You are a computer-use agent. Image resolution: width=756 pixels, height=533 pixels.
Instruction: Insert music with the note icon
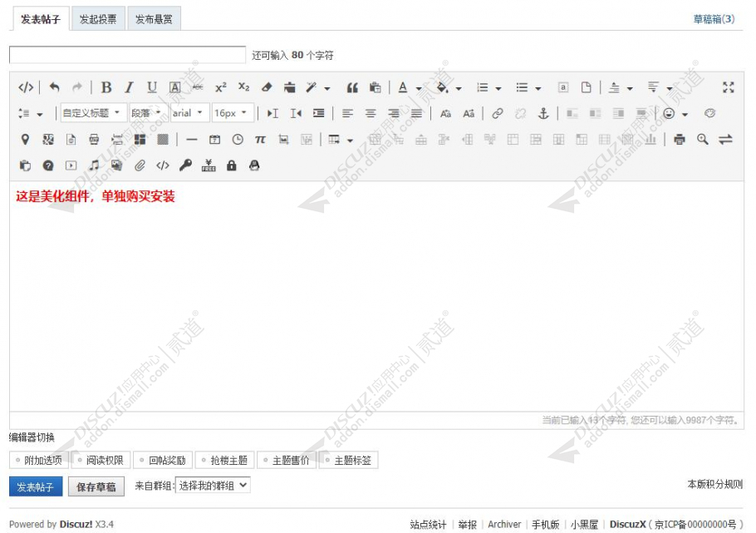[94, 165]
